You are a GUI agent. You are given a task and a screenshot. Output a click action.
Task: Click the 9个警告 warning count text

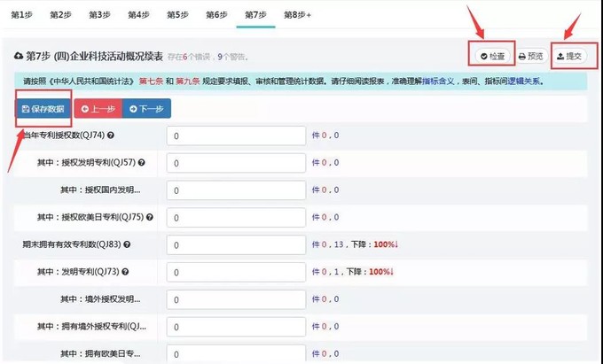231,57
